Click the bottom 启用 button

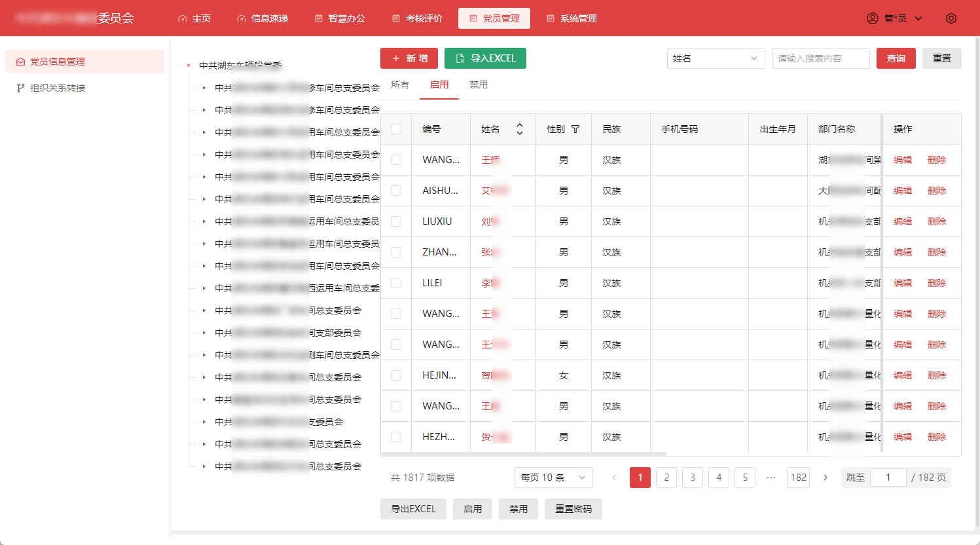tap(473, 509)
